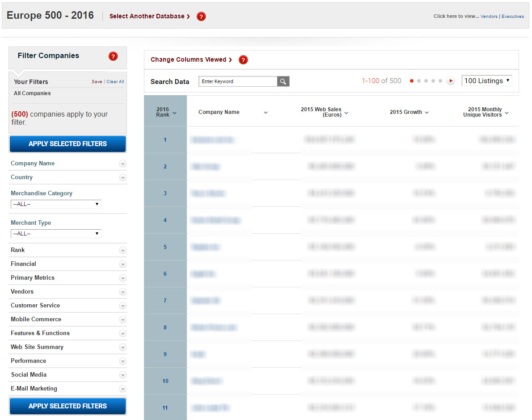Open the 100 Listings dropdown
Viewport: 532px width, 420px height.
tap(487, 81)
